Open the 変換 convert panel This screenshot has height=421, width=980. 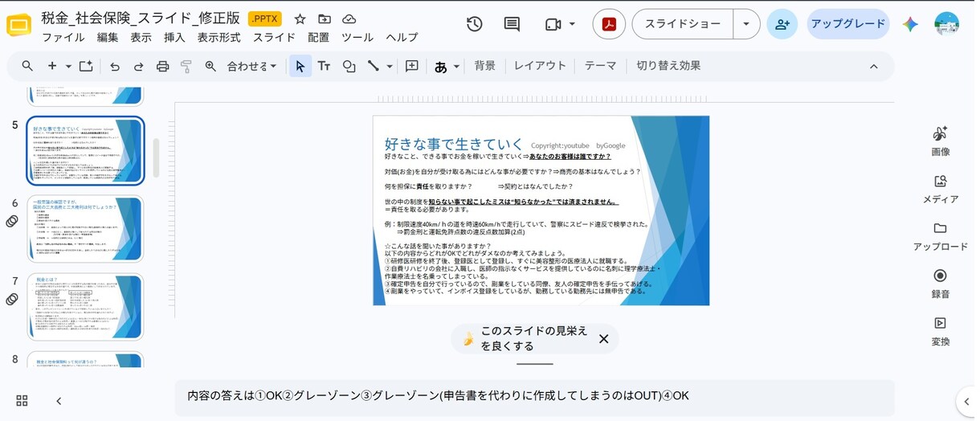click(941, 331)
